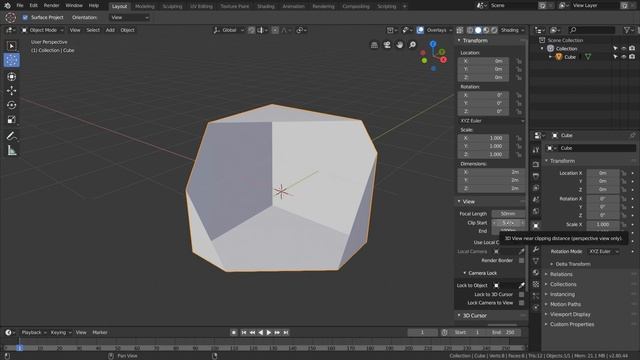Play the animation forward
This screenshot has width=640, height=360.
[269, 333]
